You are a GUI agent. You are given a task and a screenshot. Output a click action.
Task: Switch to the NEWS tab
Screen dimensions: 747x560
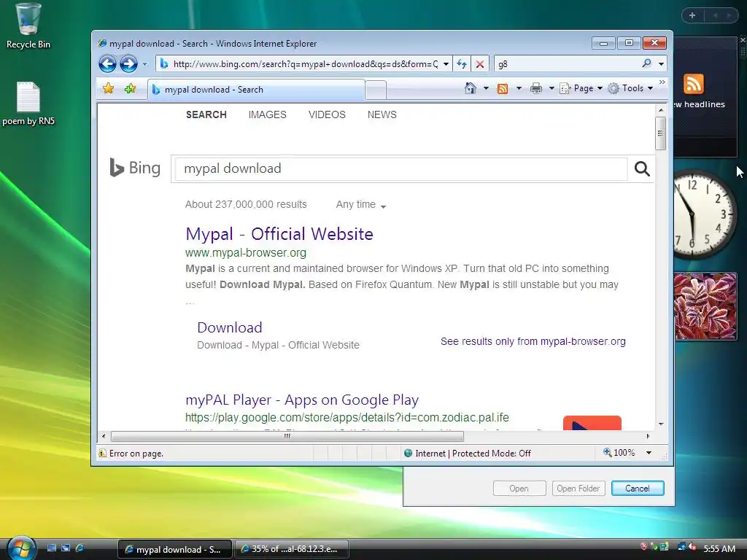382,114
